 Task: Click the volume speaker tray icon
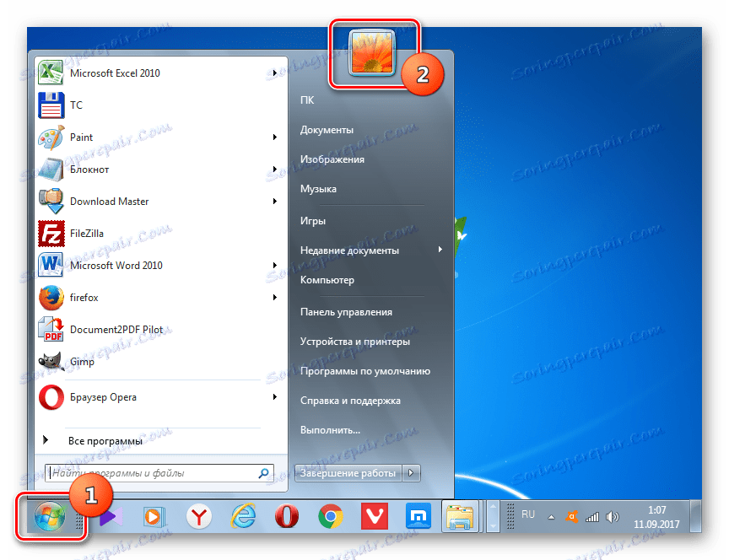click(x=613, y=517)
